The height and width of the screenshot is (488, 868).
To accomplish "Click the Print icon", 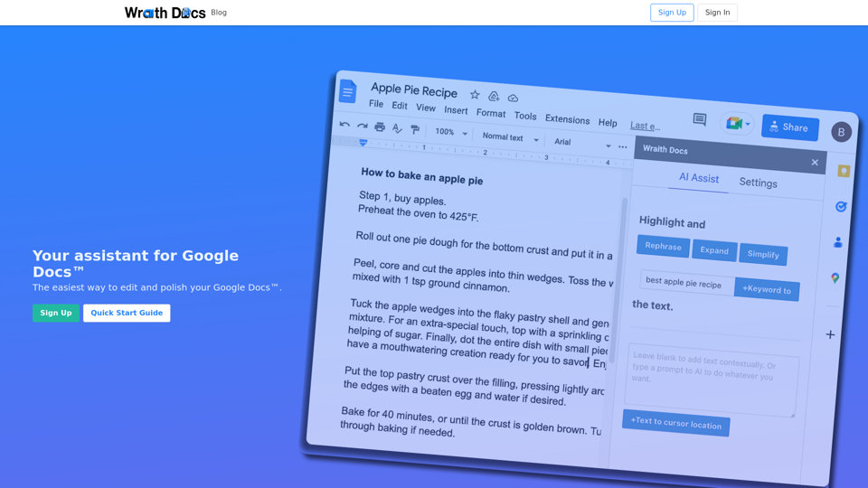I will (x=380, y=127).
